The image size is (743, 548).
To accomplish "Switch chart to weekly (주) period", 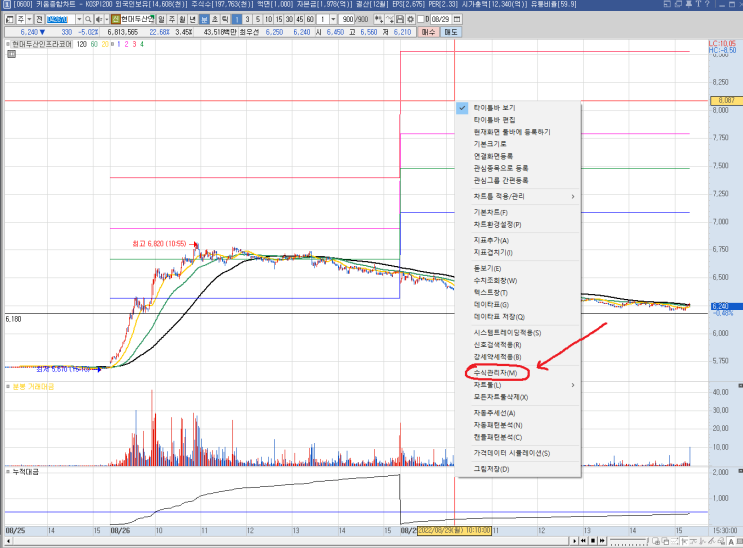I will click(x=171, y=19).
